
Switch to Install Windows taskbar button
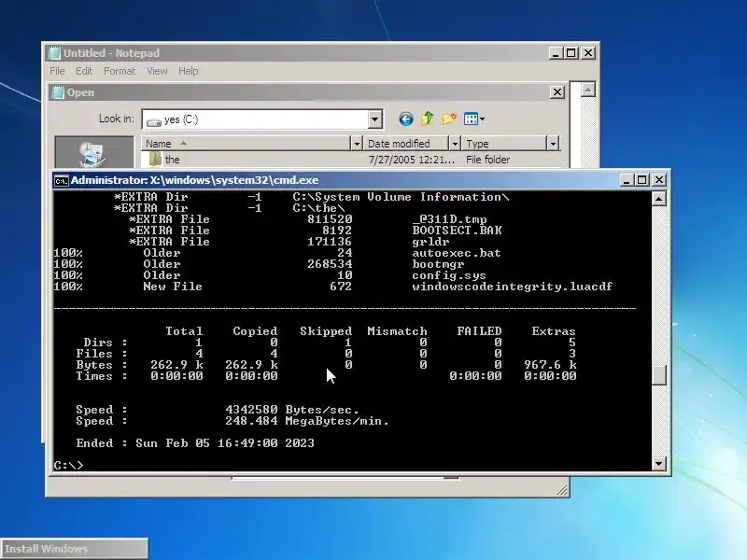[75, 549]
